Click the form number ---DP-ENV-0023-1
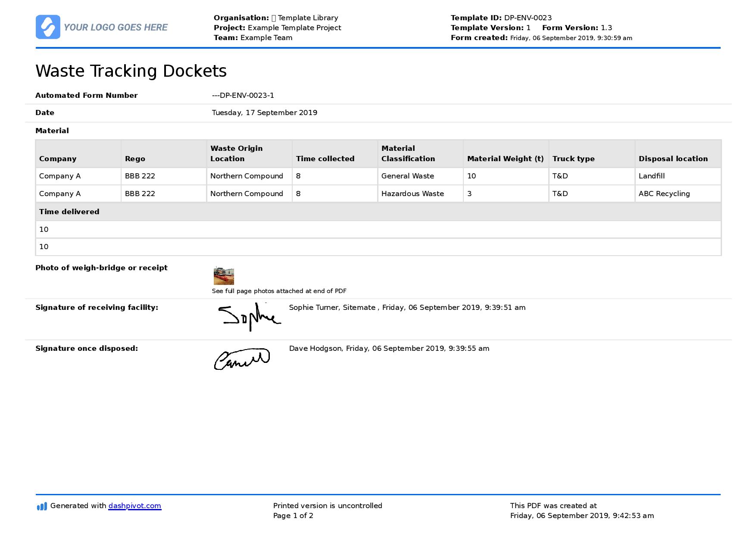The image size is (756, 534). [243, 96]
